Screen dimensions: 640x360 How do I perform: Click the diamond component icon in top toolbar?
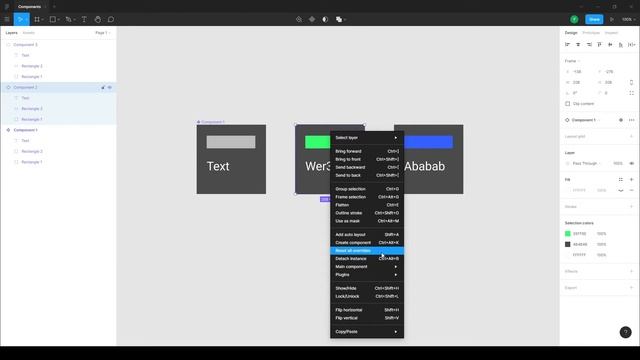tap(312, 19)
